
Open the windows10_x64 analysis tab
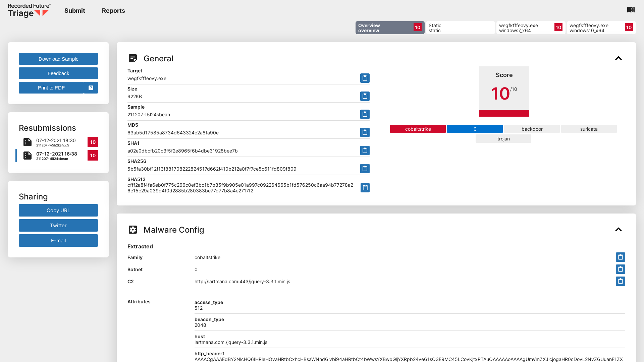(x=601, y=28)
